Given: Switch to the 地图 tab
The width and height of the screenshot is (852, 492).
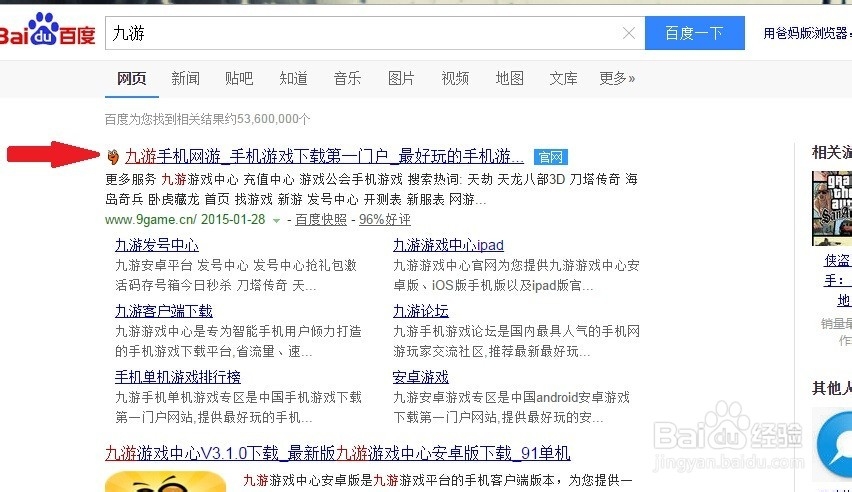Looking at the screenshot, I should pyautogui.click(x=509, y=78).
